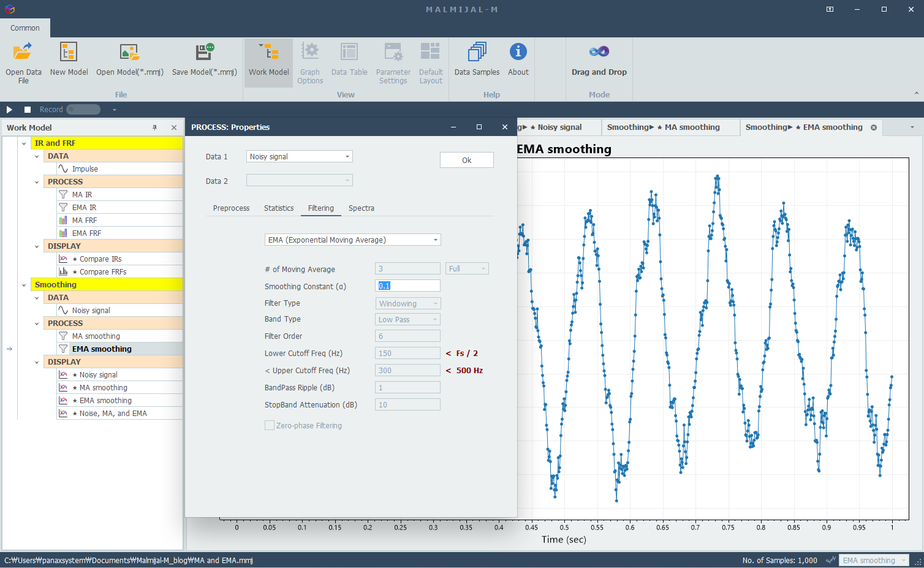Select the Noisy signal data item

tap(119, 310)
